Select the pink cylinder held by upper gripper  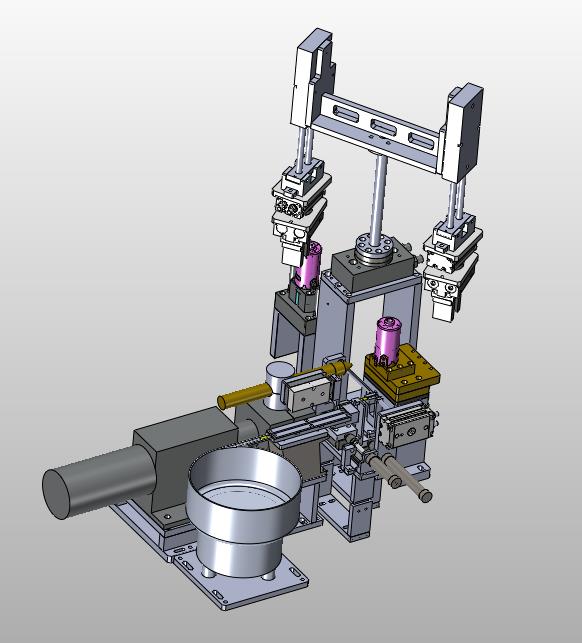[x=308, y=266]
